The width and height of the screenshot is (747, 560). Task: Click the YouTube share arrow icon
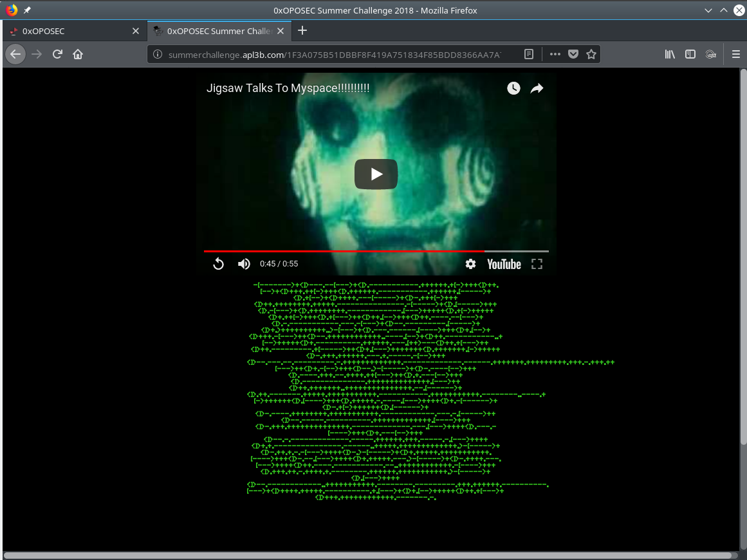537,89
